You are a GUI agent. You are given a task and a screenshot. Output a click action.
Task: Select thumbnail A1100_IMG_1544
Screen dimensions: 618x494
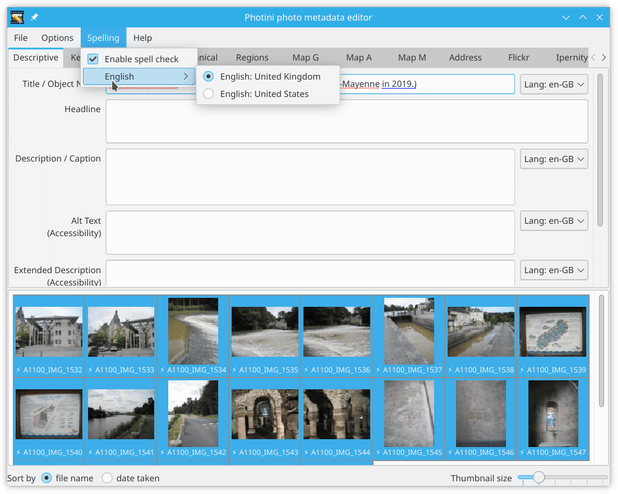tap(337, 419)
